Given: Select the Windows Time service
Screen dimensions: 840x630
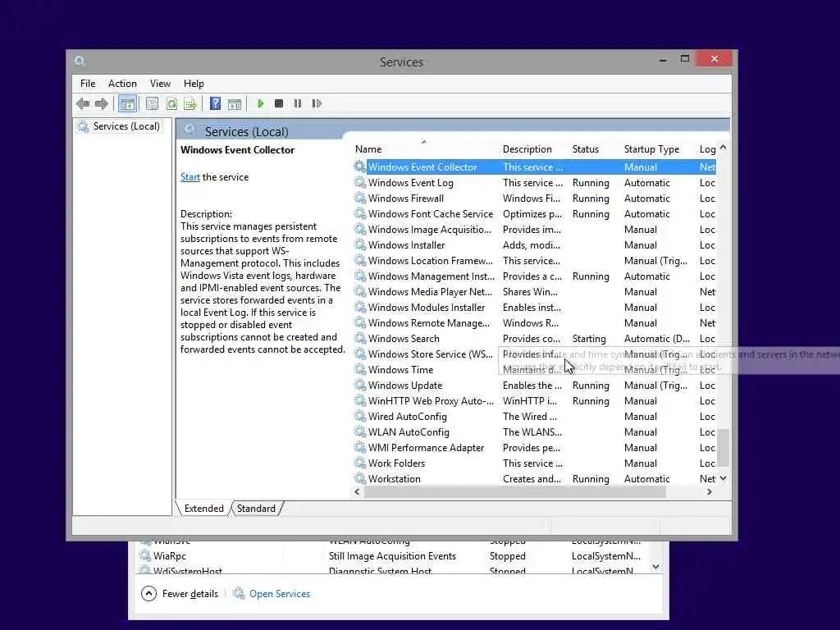Looking at the screenshot, I should (x=534, y=370).
